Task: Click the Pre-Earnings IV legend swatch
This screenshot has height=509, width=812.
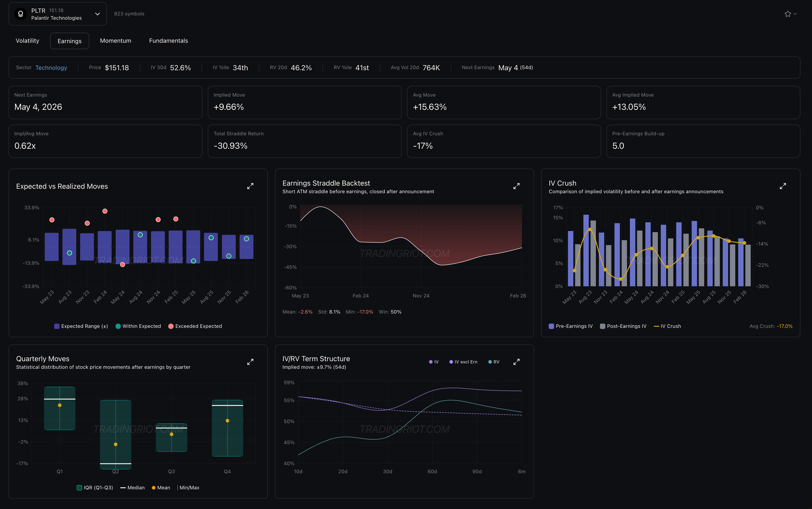Action: coord(551,326)
